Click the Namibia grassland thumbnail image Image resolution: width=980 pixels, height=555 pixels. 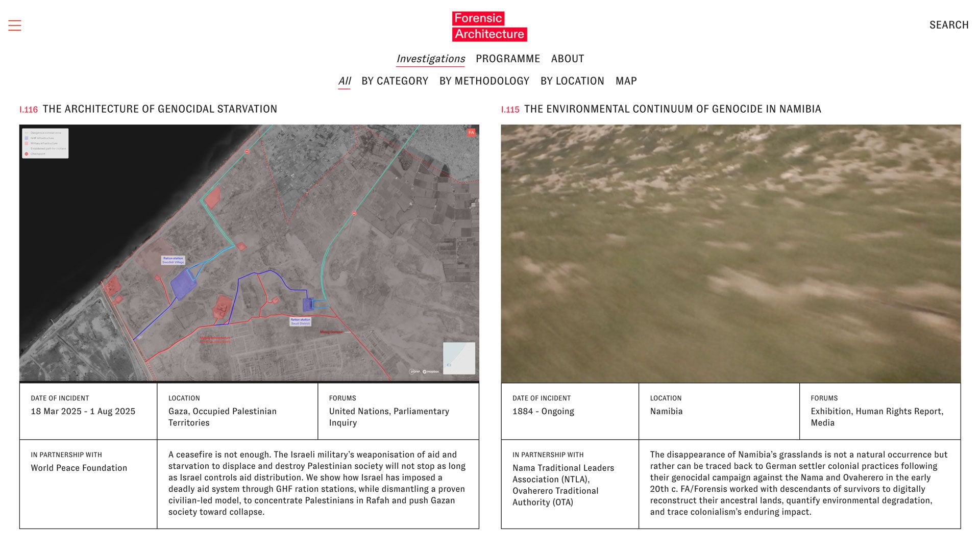[x=730, y=254]
